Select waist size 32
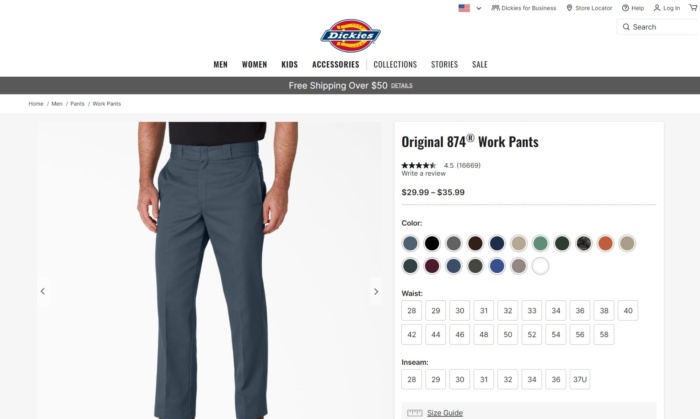 tap(508, 311)
